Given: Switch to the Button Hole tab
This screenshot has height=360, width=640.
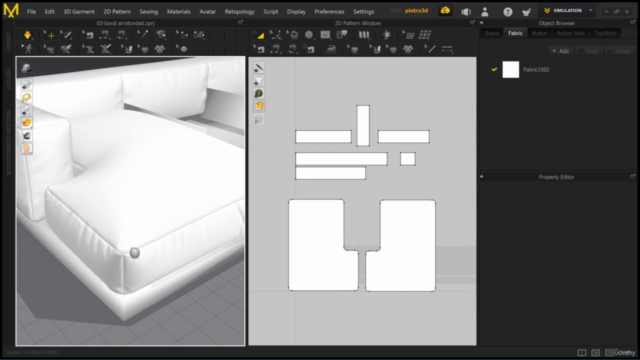Looking at the screenshot, I should [571, 33].
